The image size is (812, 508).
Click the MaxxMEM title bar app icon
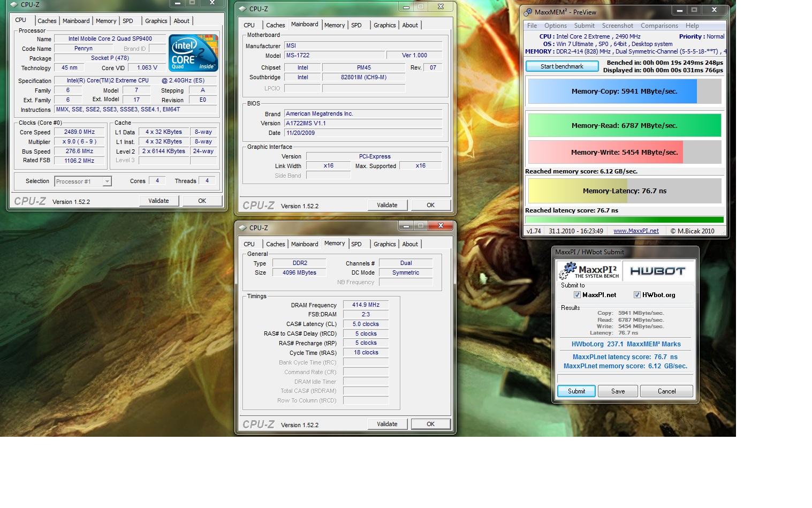coord(528,12)
